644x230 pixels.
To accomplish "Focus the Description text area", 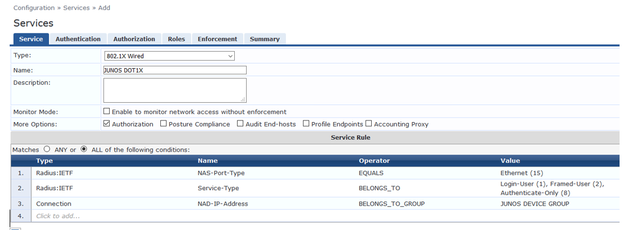I will coord(174,90).
